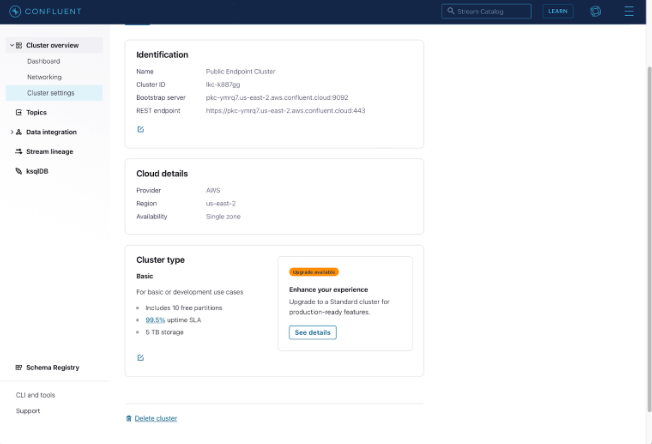The image size is (652, 444).
Task: Click the search magnifier icon
Action: point(451,11)
